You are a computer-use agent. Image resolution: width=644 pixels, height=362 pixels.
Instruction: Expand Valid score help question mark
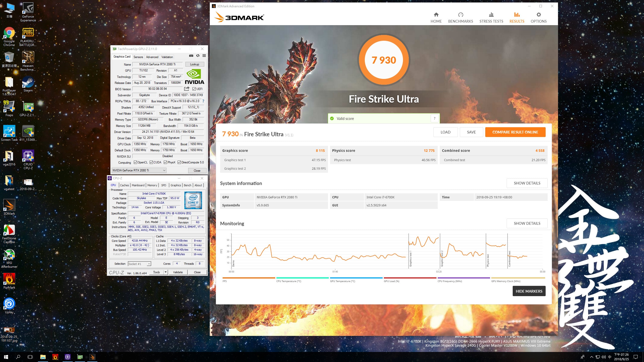434,118
